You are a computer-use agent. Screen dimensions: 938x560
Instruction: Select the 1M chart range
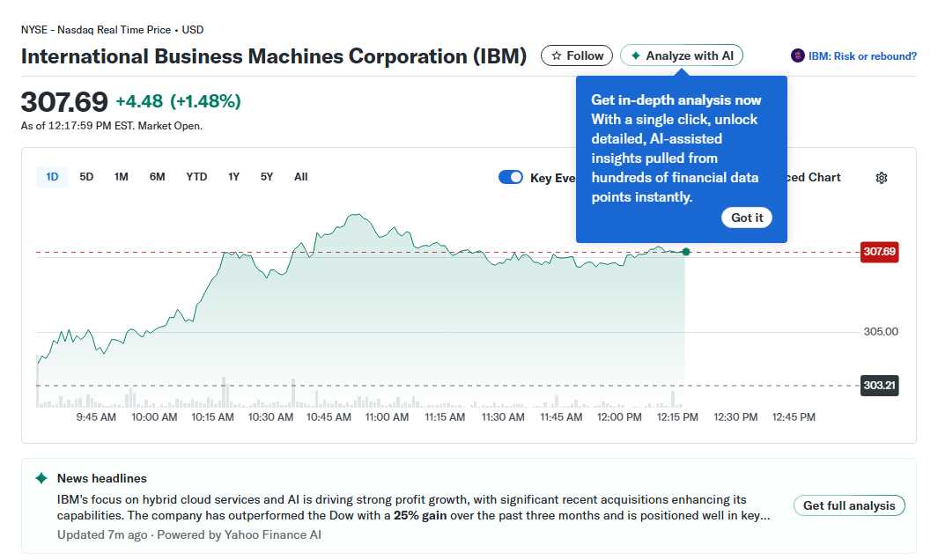[122, 177]
